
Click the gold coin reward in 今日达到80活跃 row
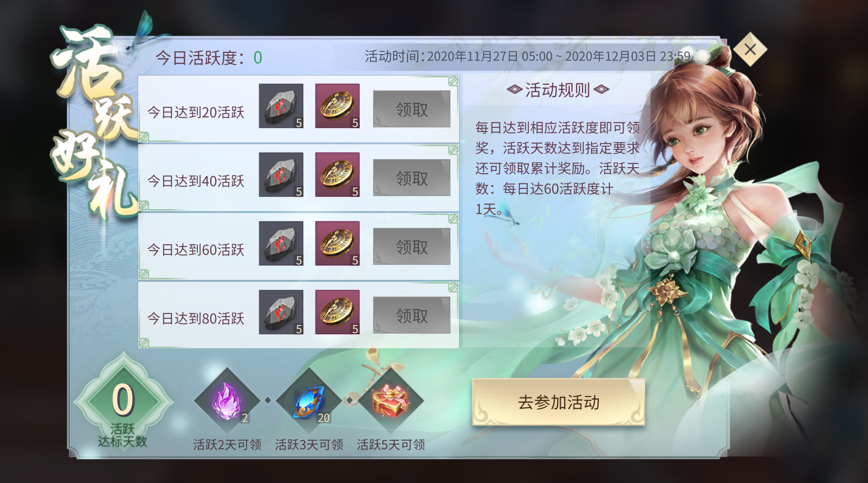337,312
